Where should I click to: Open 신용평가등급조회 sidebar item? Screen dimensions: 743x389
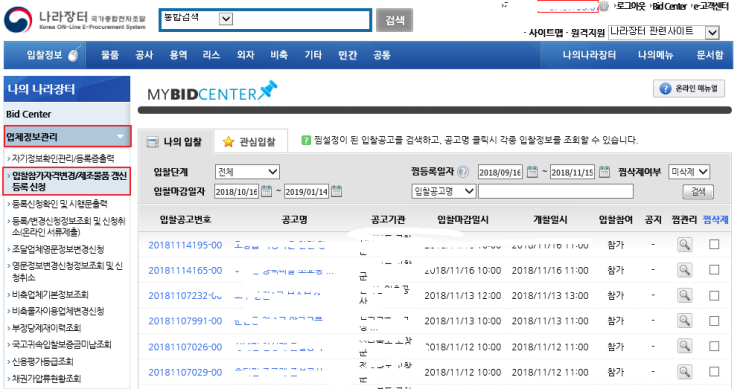(x=43, y=362)
